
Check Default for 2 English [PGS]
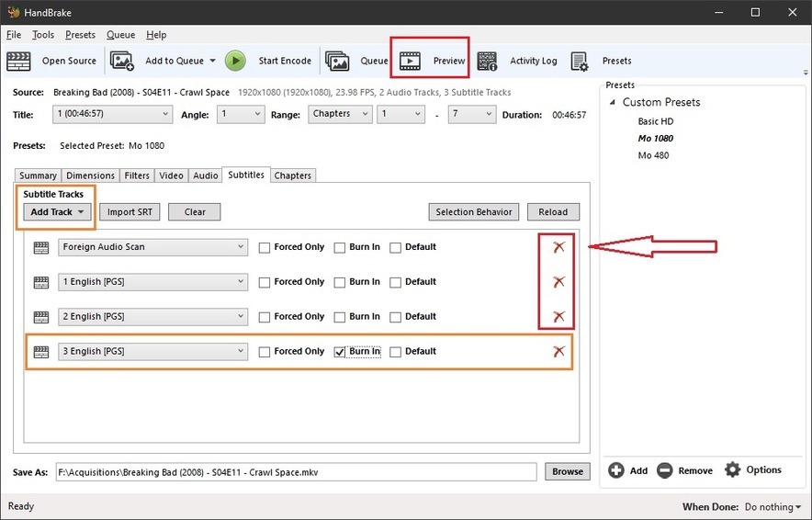(395, 317)
